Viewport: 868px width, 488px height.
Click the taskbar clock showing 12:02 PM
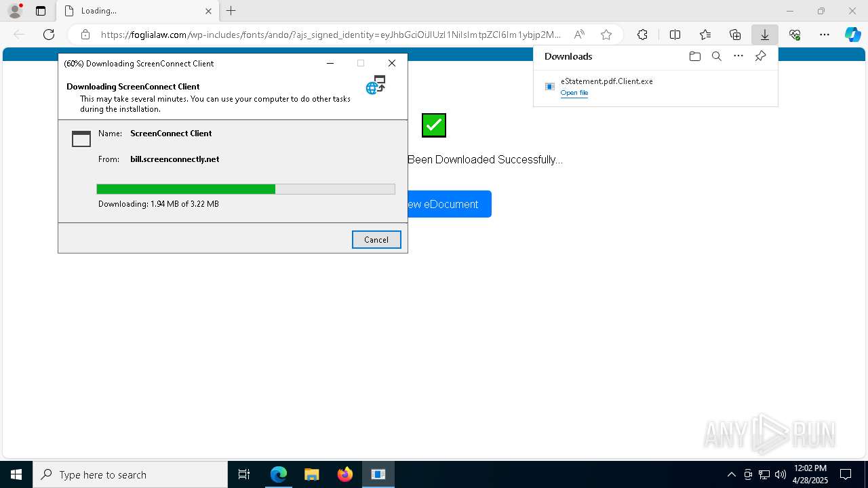[x=810, y=474]
